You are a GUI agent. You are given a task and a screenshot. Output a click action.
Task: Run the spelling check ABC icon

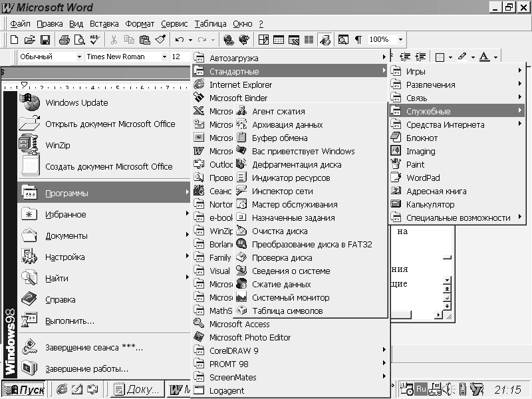tap(94, 40)
